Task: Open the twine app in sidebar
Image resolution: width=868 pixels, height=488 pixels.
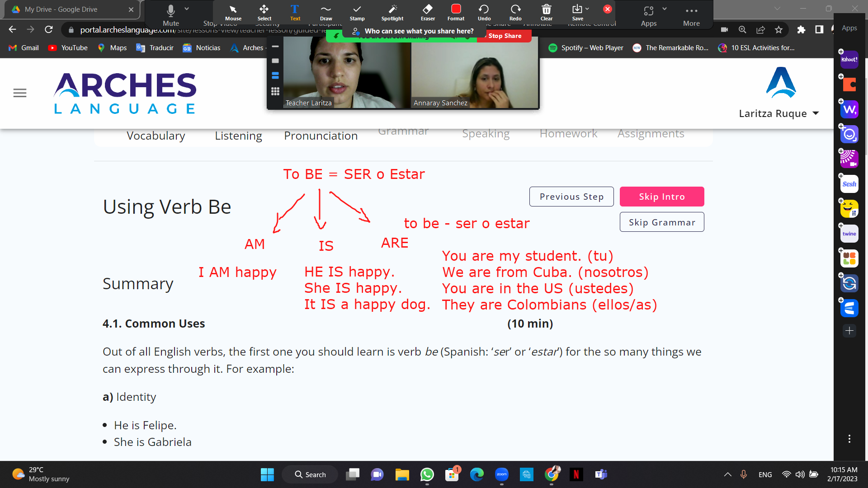Action: (x=849, y=234)
